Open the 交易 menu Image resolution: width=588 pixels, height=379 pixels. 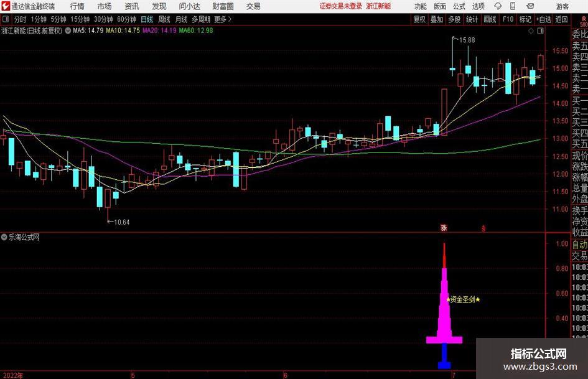253,6
